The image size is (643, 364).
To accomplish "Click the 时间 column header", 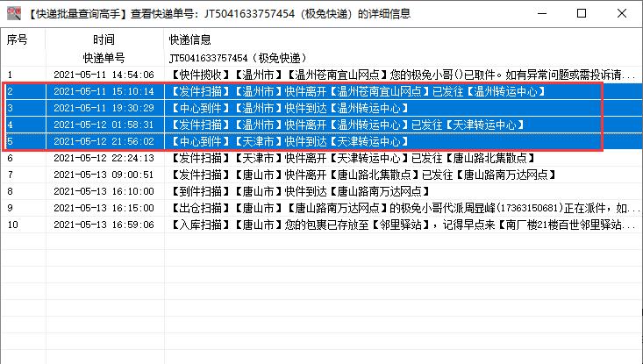I will [104, 39].
